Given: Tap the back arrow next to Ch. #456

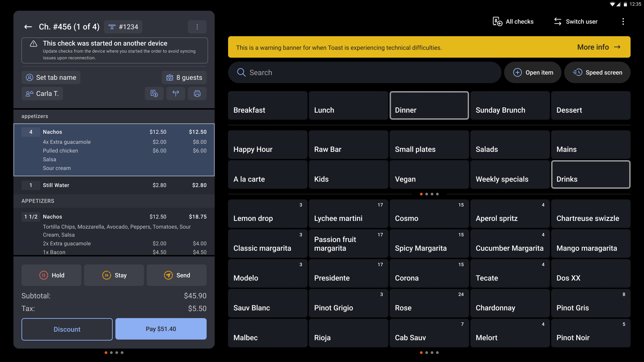Looking at the screenshot, I should click(x=28, y=27).
